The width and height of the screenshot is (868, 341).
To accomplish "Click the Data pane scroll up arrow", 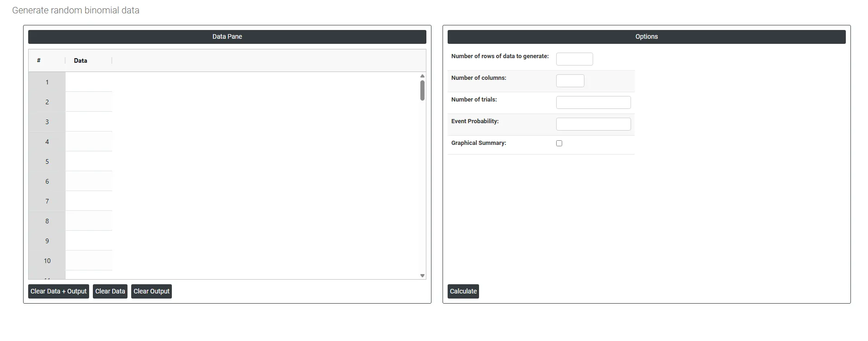I will tap(422, 76).
